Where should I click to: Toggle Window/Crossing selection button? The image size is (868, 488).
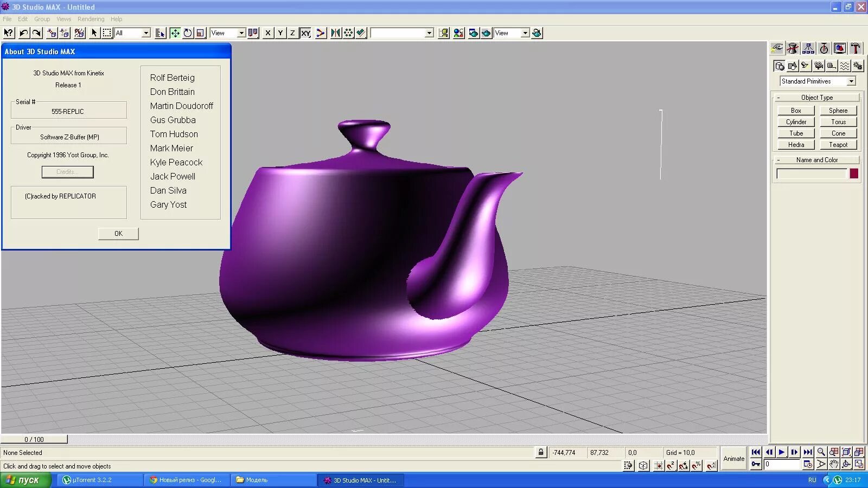tap(629, 465)
